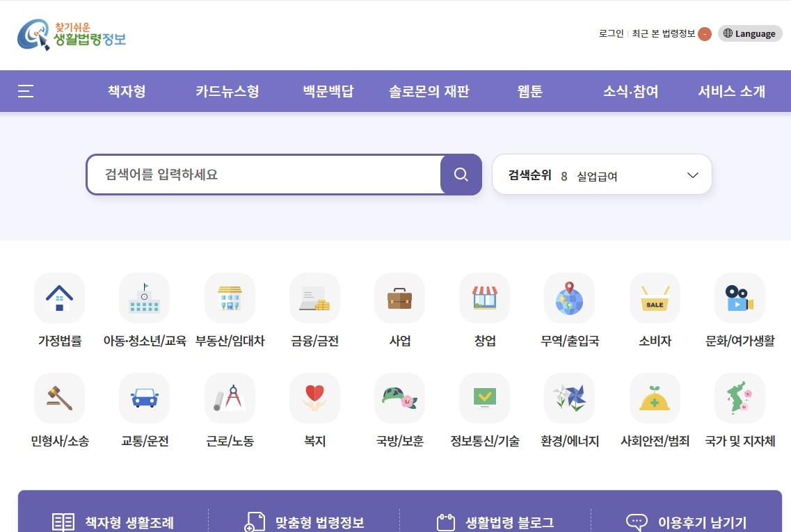Open the 가정법률 house icon category
This screenshot has height=532, width=791.
tap(59, 298)
